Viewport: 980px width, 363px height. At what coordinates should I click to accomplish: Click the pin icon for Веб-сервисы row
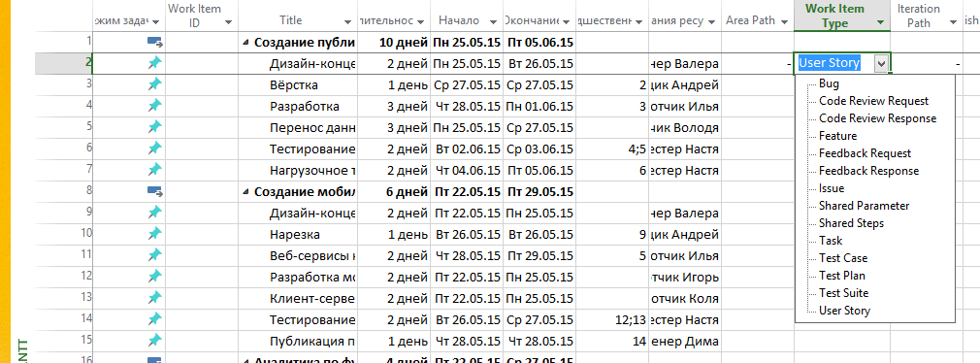(x=154, y=255)
